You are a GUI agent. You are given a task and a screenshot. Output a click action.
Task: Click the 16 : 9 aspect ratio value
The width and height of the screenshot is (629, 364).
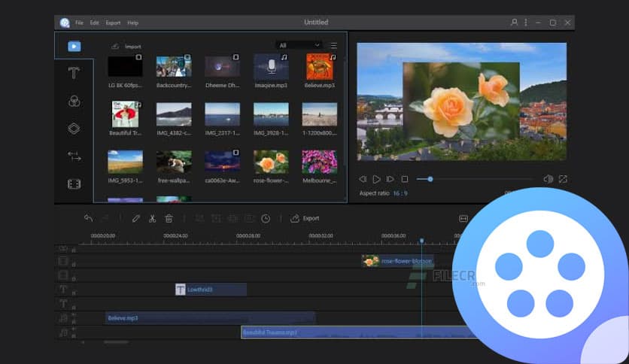[400, 193]
